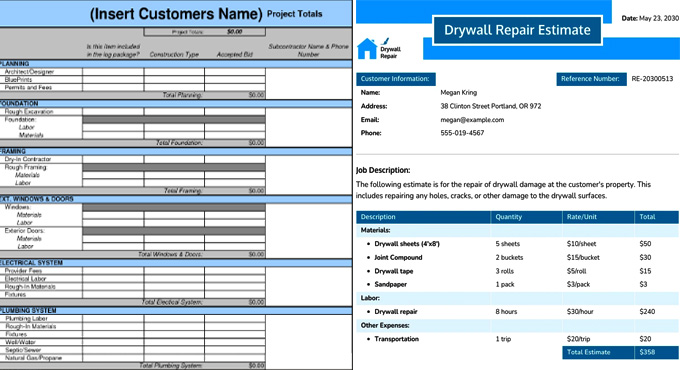
Task: Click the Insert Customers Name title
Action: (x=176, y=14)
